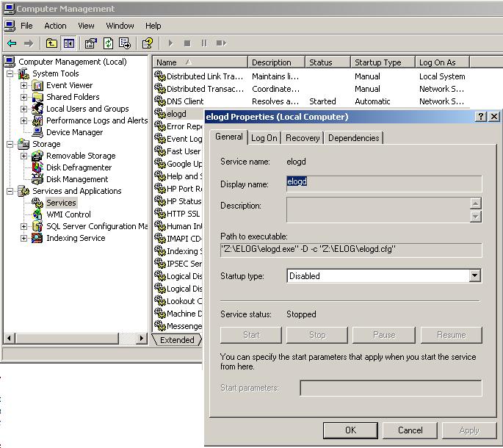This screenshot has width=503, height=448.
Task: Click the OK button
Action: 350,430
